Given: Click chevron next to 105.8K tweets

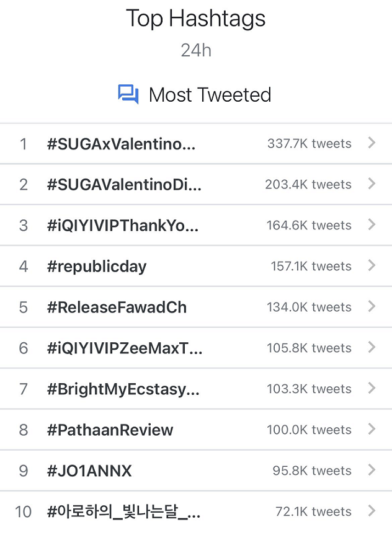Looking at the screenshot, I should point(372,347).
